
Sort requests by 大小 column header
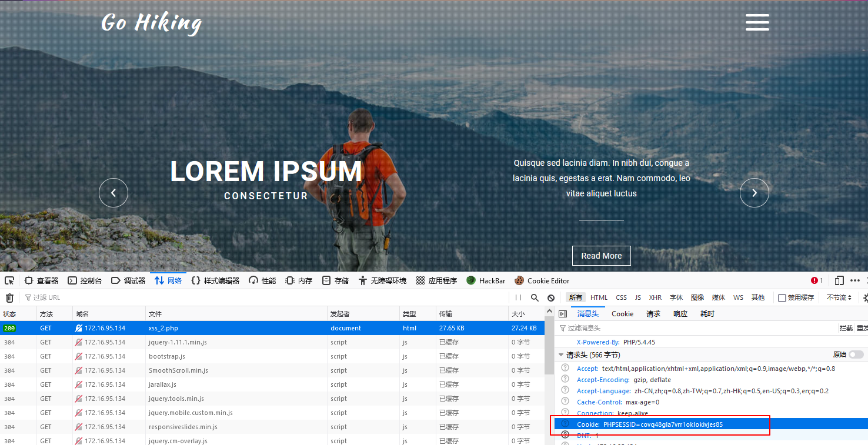click(x=526, y=314)
